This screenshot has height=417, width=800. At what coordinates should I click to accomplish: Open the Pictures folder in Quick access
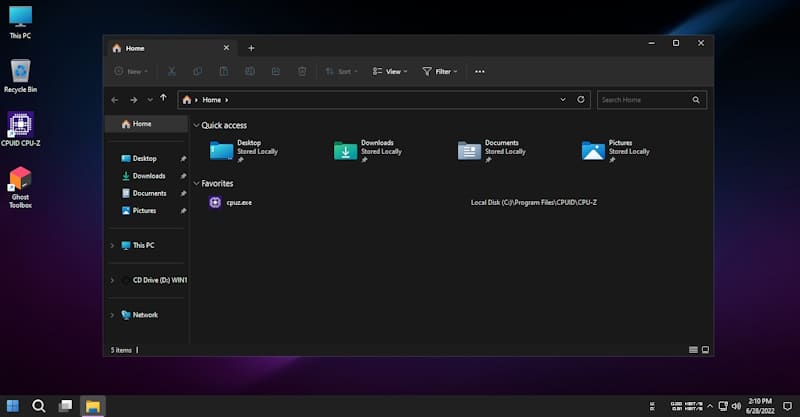click(x=594, y=150)
